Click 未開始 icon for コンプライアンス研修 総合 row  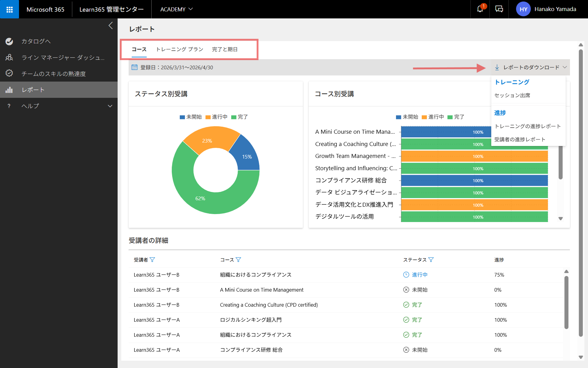pos(406,350)
